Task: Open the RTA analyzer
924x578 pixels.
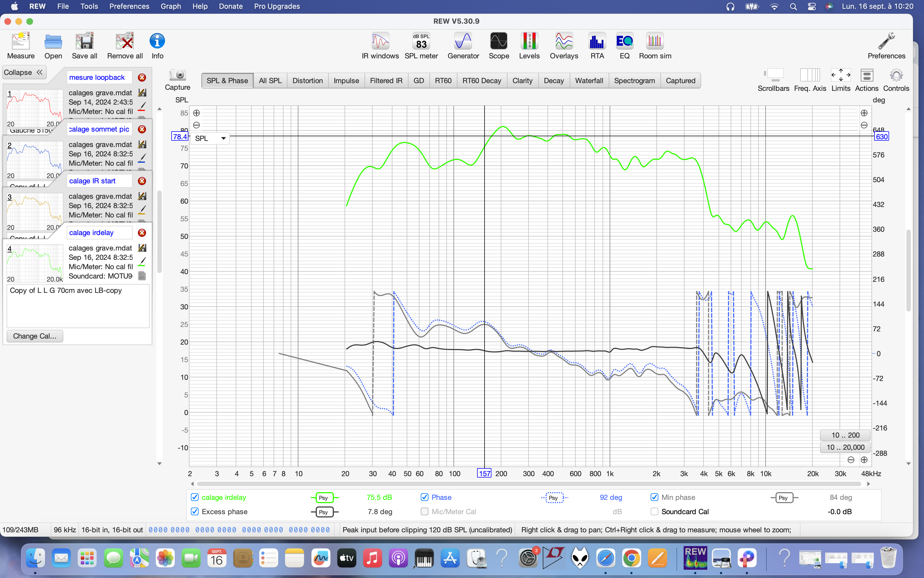Action: pos(597,46)
